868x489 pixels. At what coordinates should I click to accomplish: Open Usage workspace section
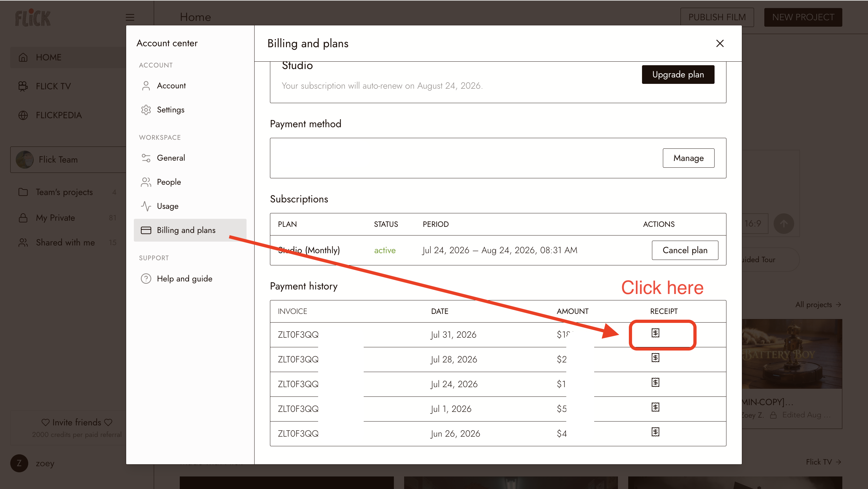pyautogui.click(x=190, y=206)
